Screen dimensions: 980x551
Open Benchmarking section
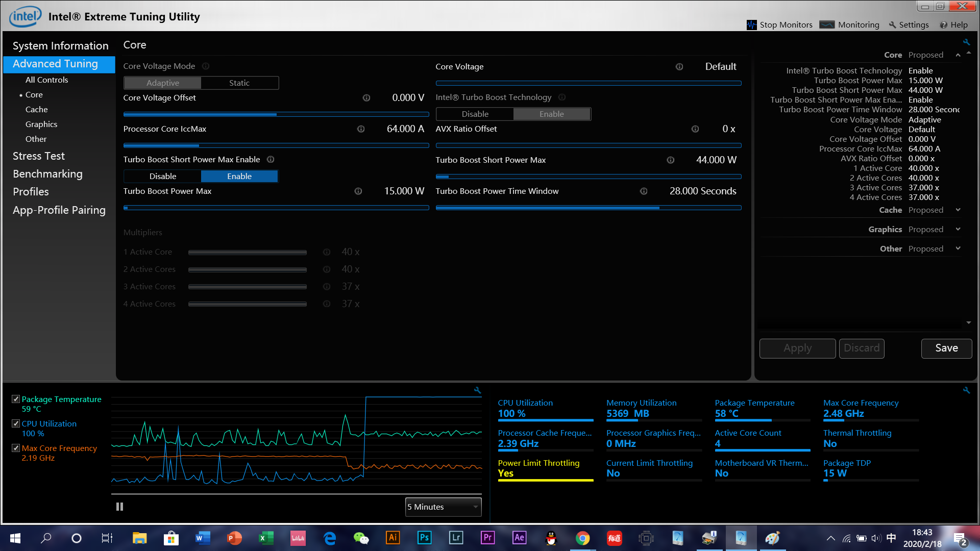click(x=47, y=174)
